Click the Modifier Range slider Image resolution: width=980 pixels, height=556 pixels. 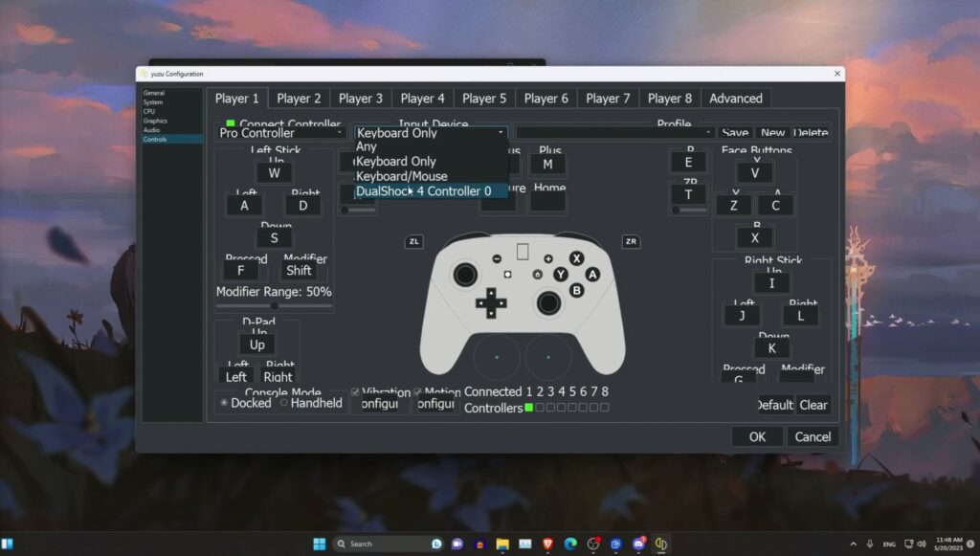click(274, 306)
